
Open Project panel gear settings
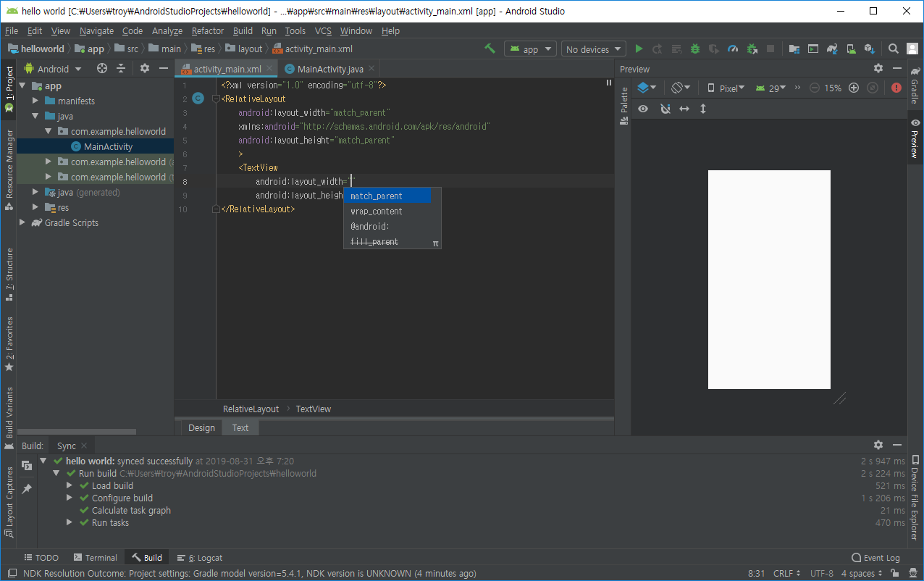coord(145,68)
